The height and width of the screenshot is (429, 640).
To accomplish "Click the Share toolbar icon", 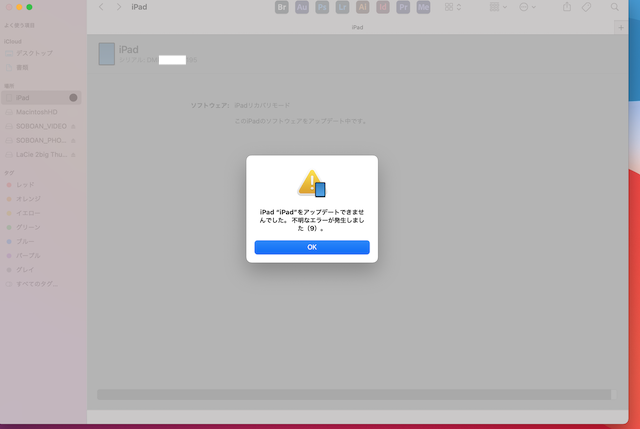I will tap(567, 7).
